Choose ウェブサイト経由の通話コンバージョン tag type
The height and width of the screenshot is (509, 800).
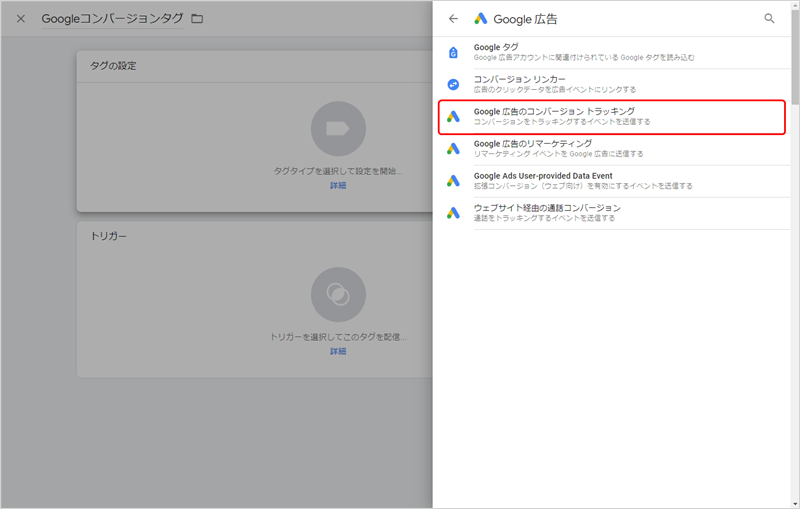click(612, 213)
